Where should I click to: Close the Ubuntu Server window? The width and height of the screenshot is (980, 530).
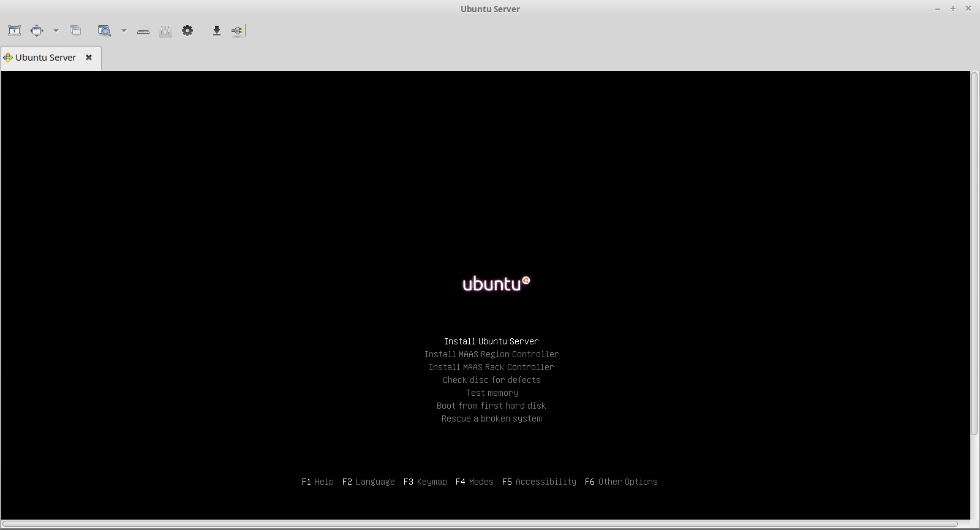point(968,9)
